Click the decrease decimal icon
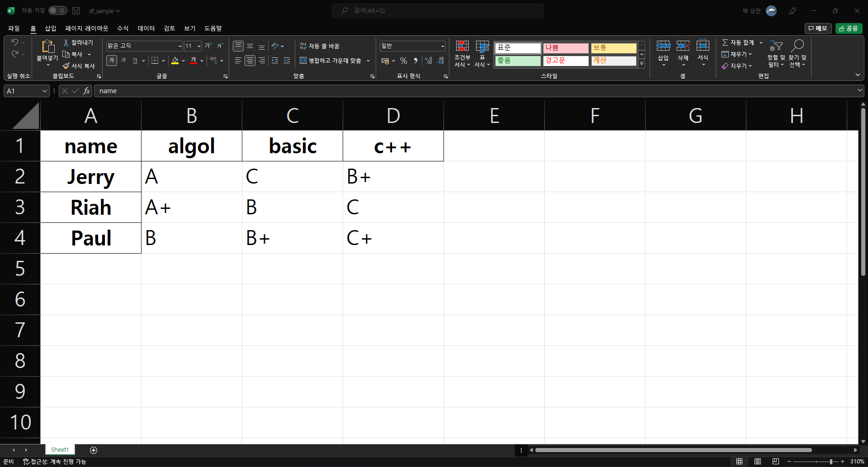Image resolution: width=868 pixels, height=467 pixels. tap(441, 61)
